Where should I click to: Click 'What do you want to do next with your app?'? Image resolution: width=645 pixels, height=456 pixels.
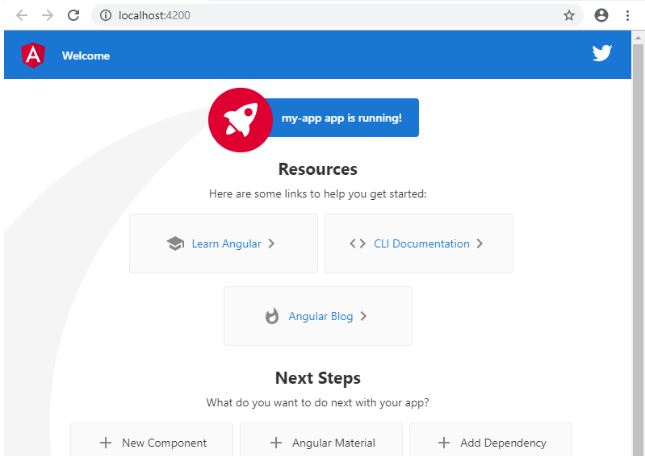coord(318,402)
